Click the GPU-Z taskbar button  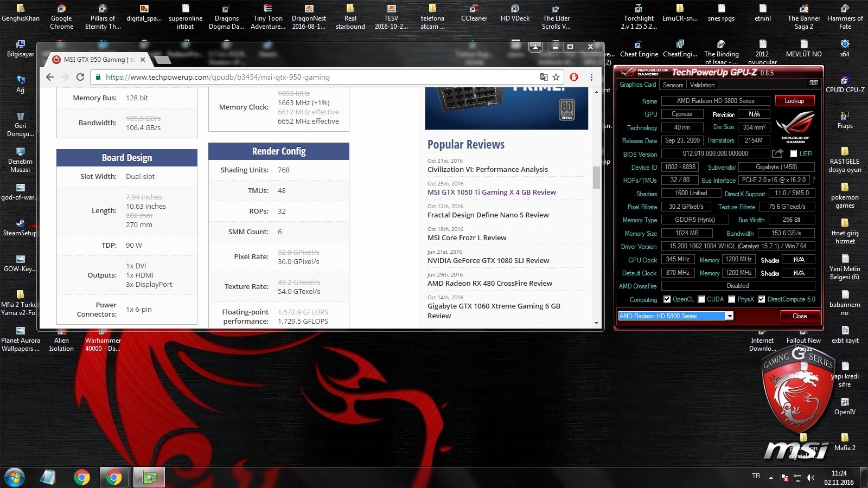coord(149,477)
